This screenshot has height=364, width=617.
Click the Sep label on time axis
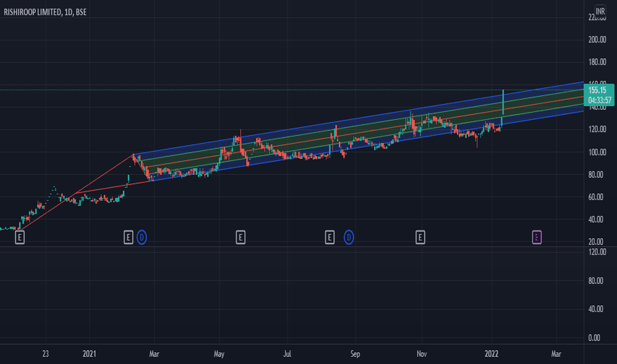pyautogui.click(x=355, y=354)
